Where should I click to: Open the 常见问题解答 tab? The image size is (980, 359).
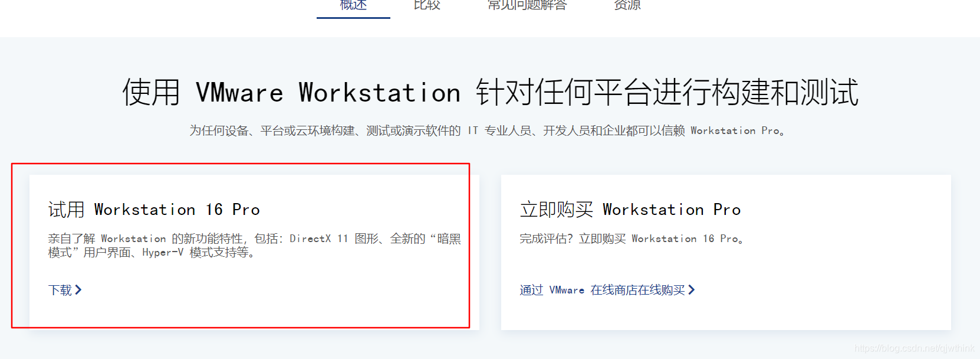click(x=527, y=5)
